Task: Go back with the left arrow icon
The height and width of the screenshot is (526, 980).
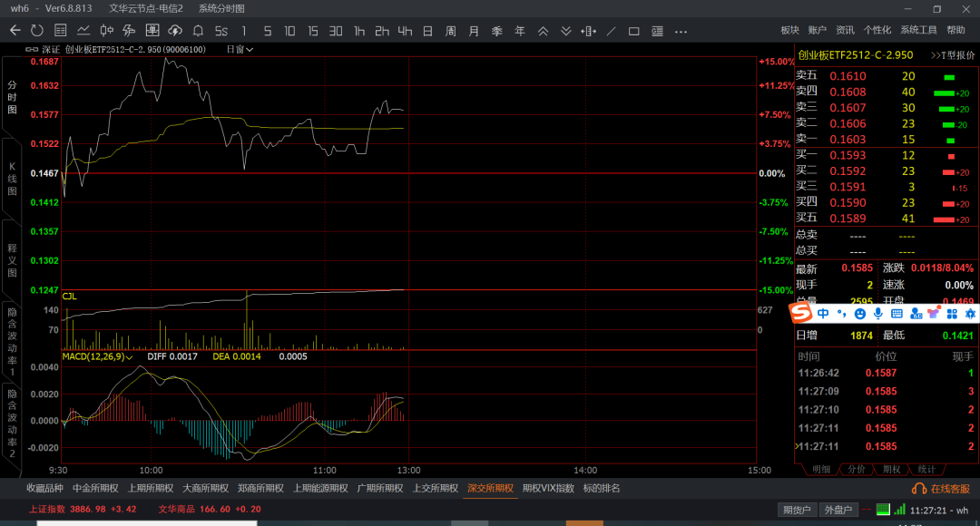Action: (x=15, y=31)
